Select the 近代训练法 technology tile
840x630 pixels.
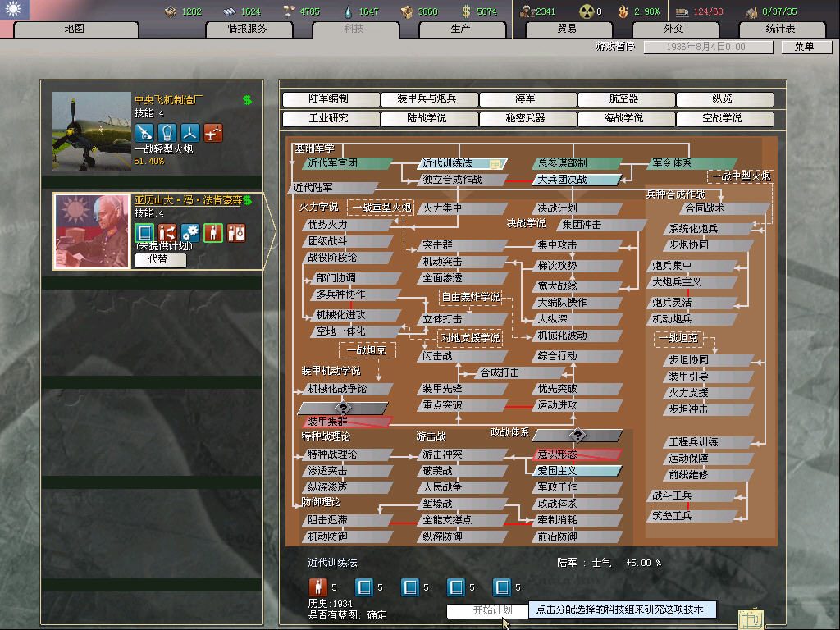(461, 163)
